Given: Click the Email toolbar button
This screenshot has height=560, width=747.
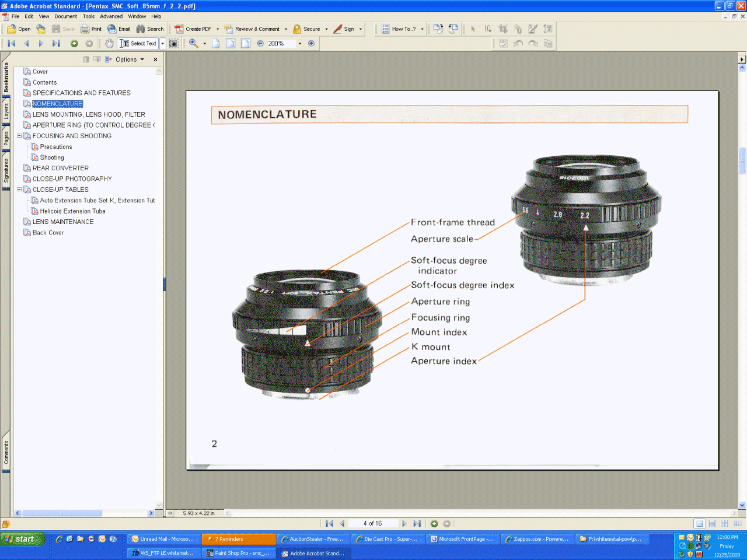Looking at the screenshot, I should (119, 29).
